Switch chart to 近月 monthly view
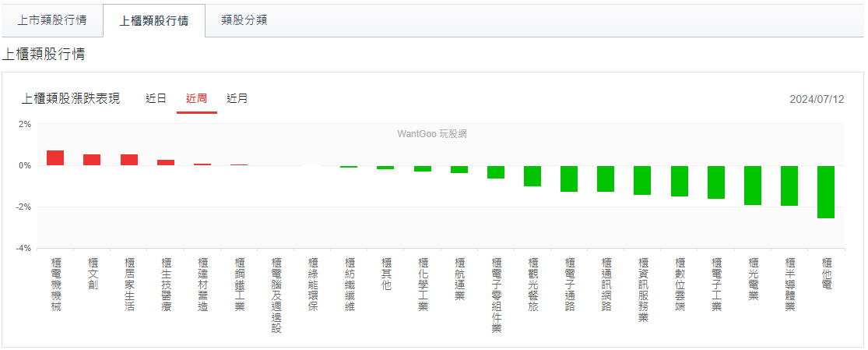Screen dimensions: 868x350 (237, 99)
